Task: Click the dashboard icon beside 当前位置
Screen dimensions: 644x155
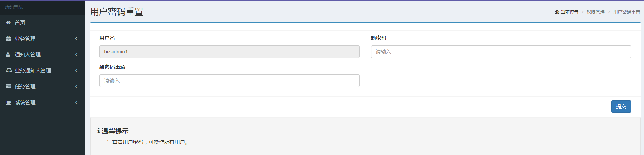Action: tap(557, 12)
